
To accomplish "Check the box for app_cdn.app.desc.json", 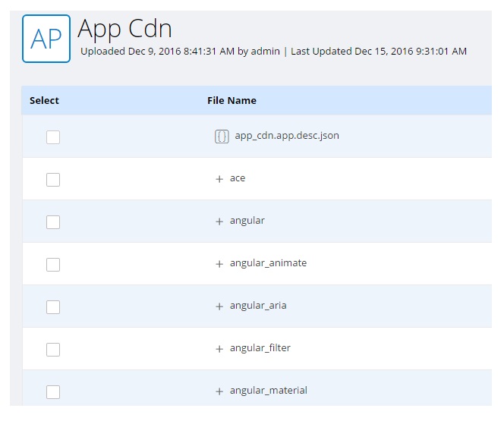I will (53, 137).
